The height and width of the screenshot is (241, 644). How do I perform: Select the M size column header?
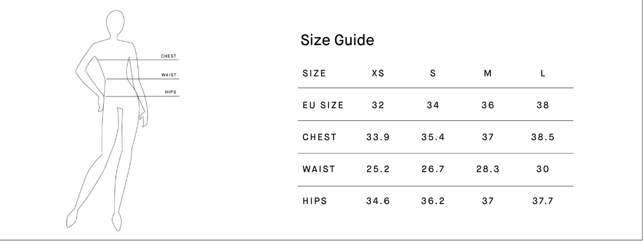pos(488,73)
